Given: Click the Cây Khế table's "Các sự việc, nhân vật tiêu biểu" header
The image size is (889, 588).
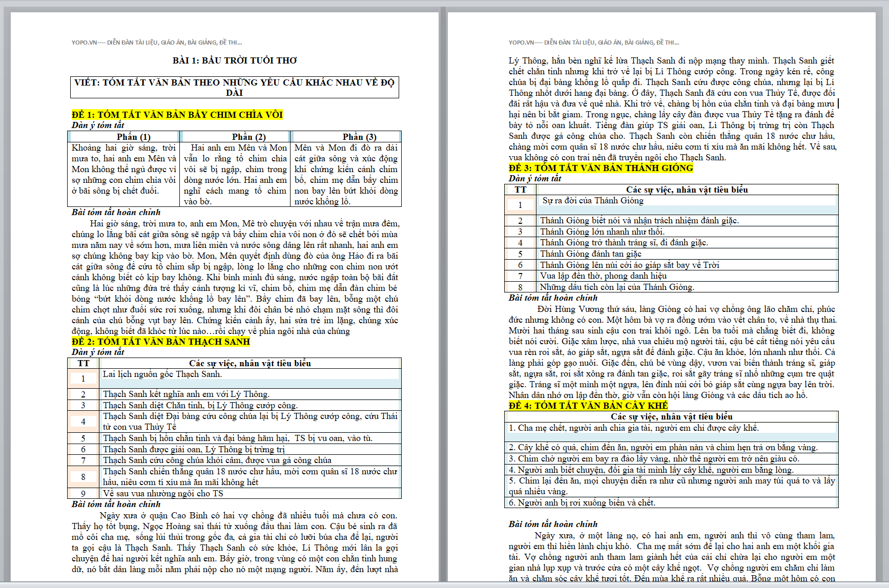Looking at the screenshot, I should coord(672,416).
